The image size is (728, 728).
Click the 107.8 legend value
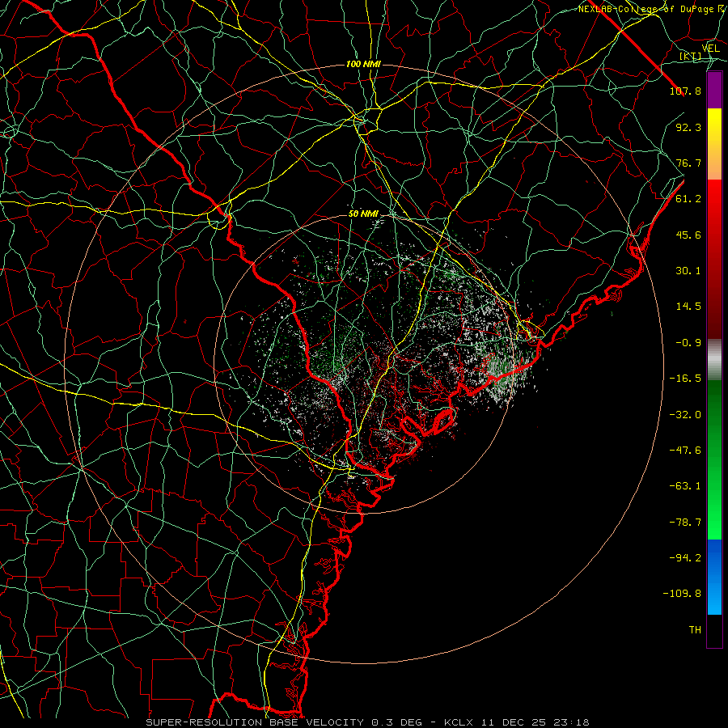click(685, 91)
